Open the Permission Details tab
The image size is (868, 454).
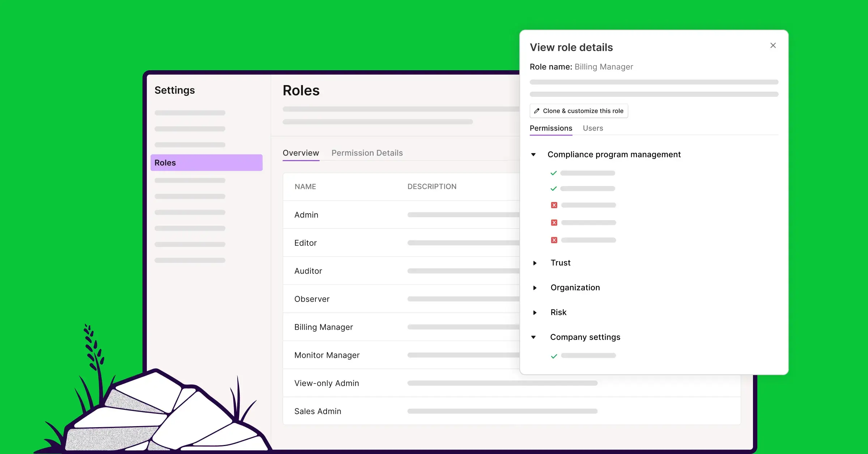pyautogui.click(x=367, y=153)
